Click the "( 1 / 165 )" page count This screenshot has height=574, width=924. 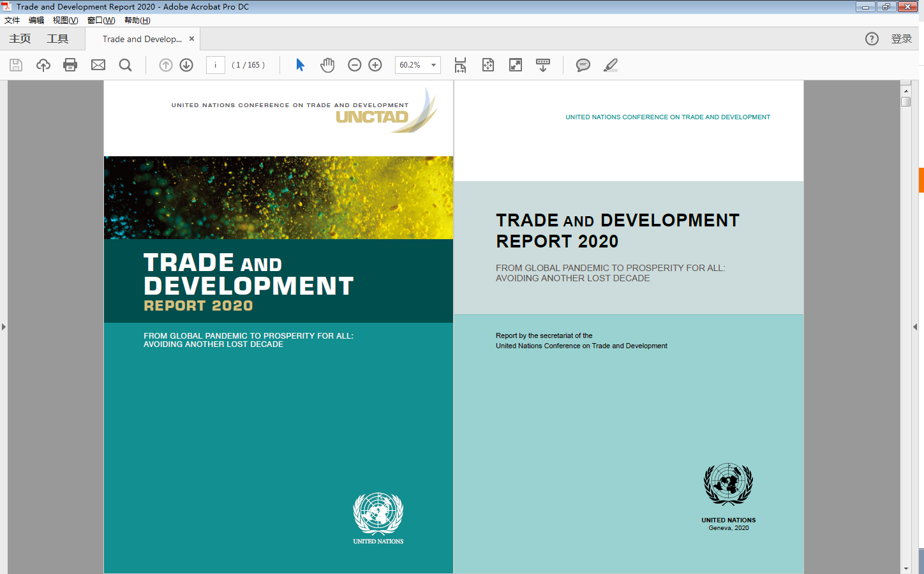point(248,65)
